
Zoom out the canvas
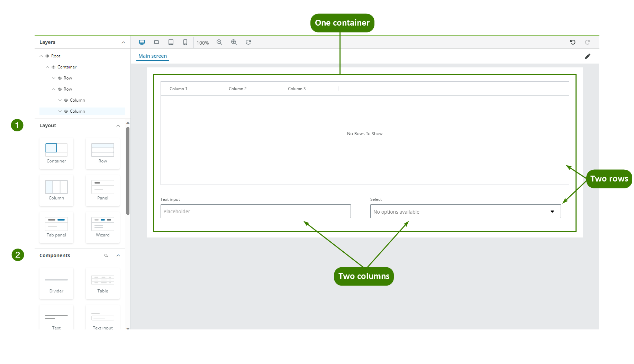pyautogui.click(x=219, y=42)
